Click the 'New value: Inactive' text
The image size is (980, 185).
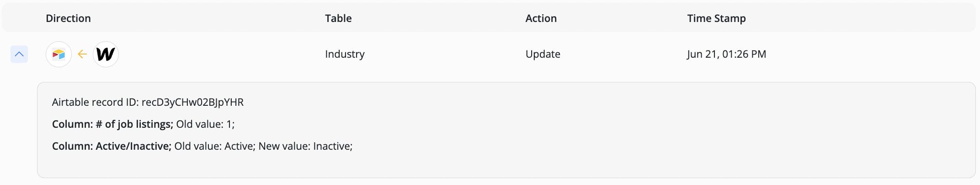coord(305,146)
